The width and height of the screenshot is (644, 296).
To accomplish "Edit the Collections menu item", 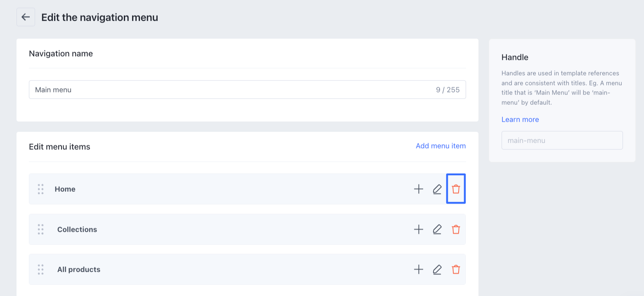I will (437, 230).
